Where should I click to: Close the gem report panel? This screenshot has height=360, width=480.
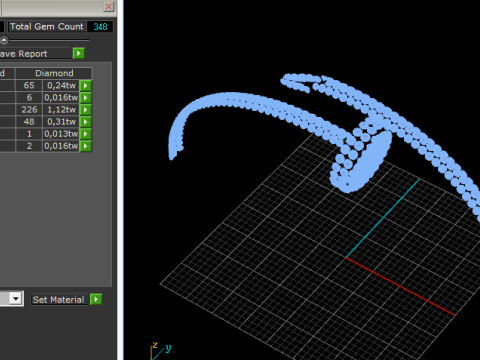pyautogui.click(x=108, y=6)
